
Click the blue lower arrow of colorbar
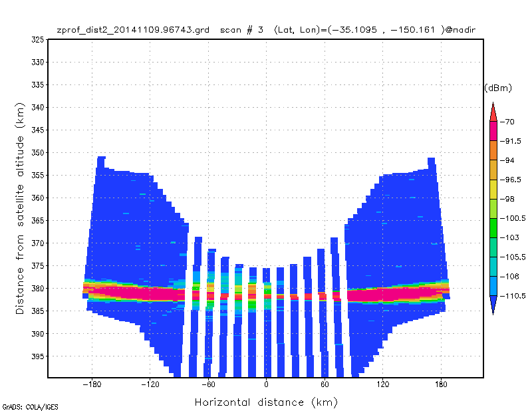click(x=493, y=305)
